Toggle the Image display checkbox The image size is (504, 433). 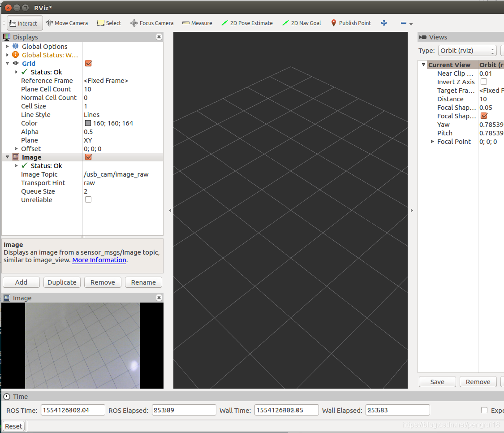point(88,157)
